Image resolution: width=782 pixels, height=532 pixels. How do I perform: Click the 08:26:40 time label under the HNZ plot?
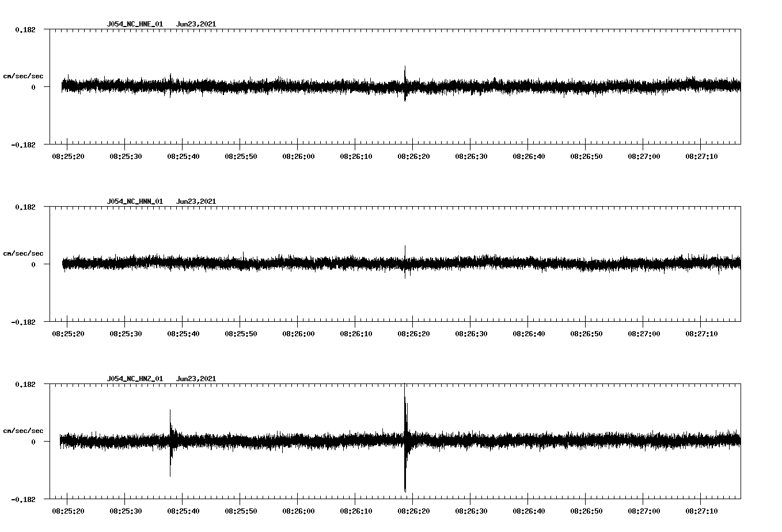tap(529, 511)
